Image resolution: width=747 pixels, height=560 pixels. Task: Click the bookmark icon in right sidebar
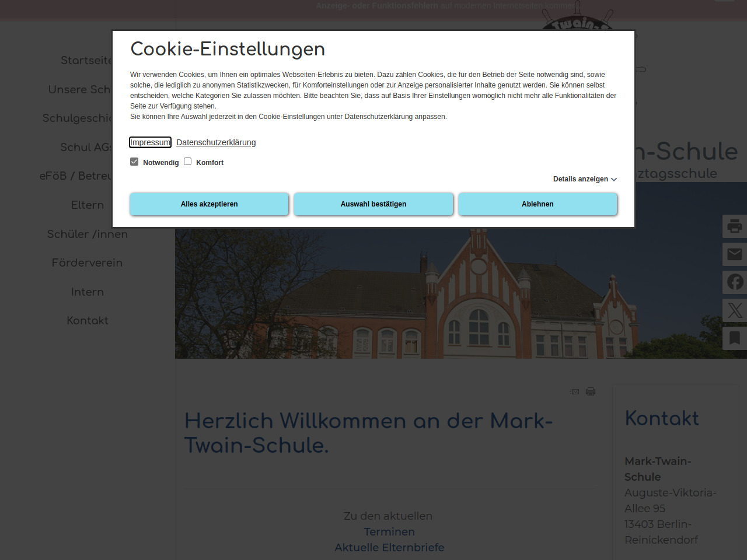pos(735,338)
